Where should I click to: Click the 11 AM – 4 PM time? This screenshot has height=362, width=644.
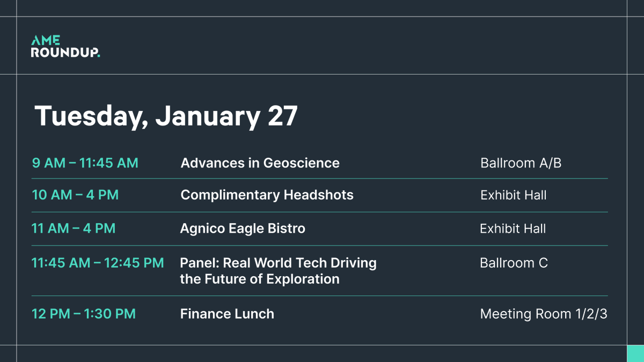[74, 228]
